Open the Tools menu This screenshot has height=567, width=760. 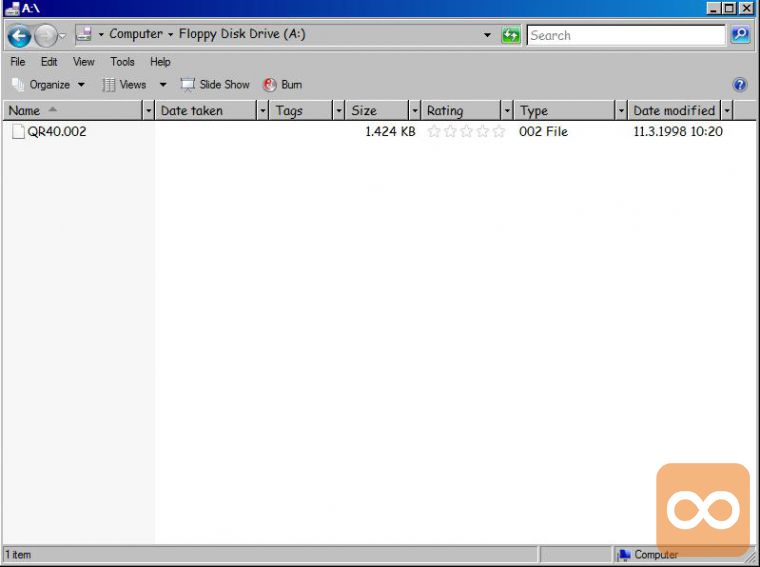[x=122, y=62]
